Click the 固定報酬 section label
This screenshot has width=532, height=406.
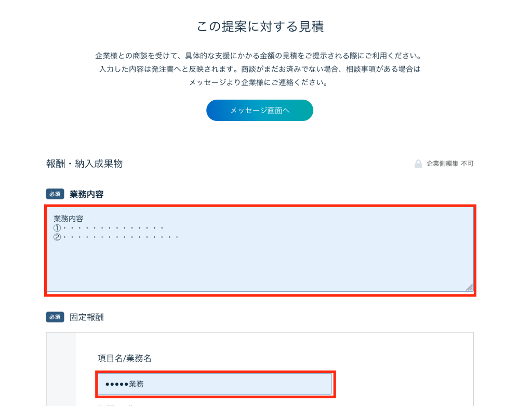tap(86, 317)
